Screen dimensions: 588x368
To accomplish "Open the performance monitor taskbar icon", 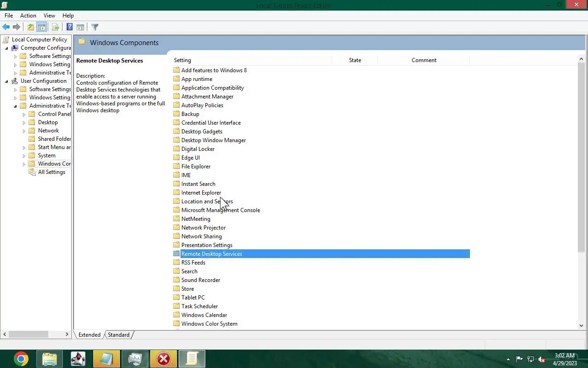I will click(x=135, y=359).
